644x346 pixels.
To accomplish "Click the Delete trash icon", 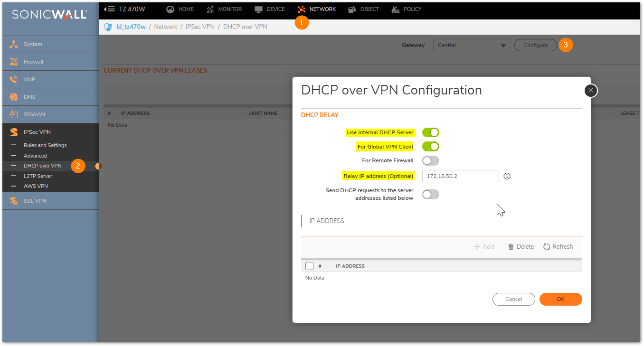I will tap(511, 247).
